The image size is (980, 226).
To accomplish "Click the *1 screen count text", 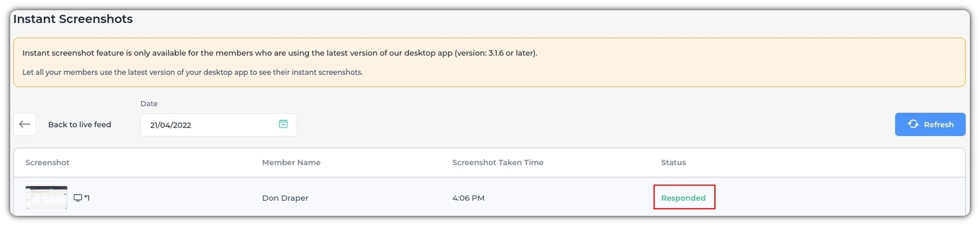I will click(x=87, y=198).
